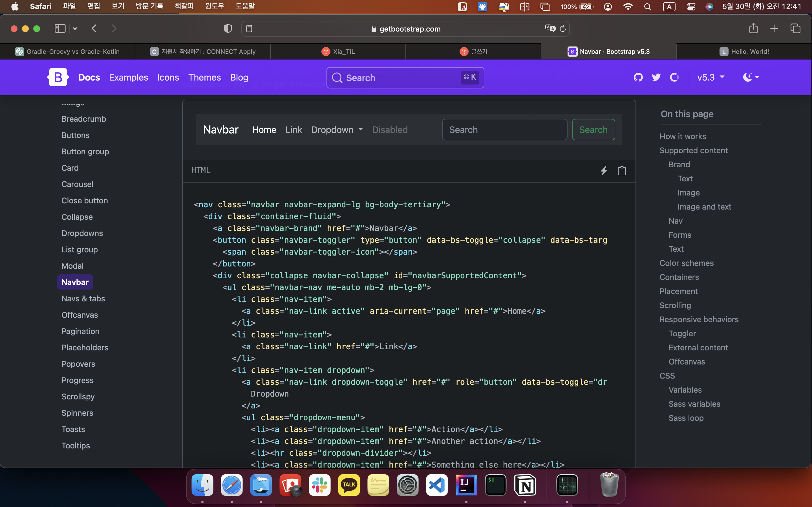
Task: Expand the sidebar options chevron in Safari
Action: 75,29
